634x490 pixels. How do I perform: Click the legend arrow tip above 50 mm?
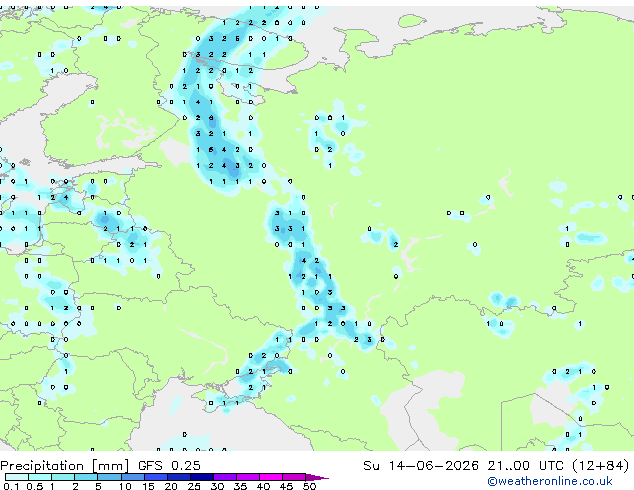click(x=317, y=477)
